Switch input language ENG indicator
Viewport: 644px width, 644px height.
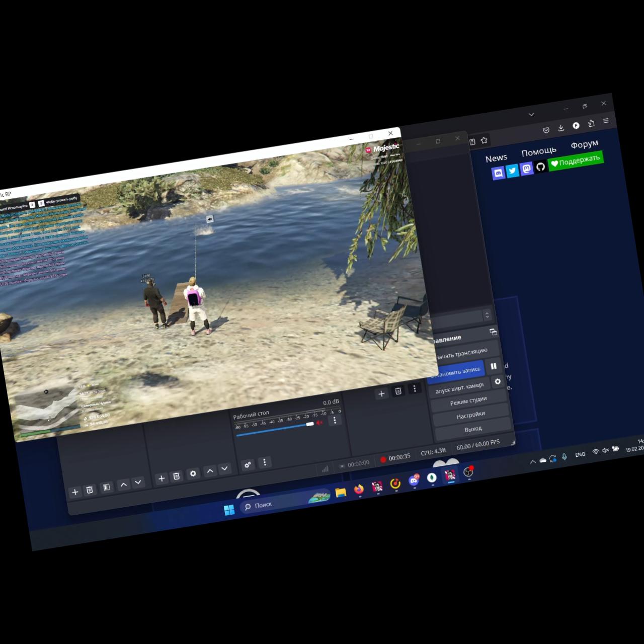click(x=580, y=454)
